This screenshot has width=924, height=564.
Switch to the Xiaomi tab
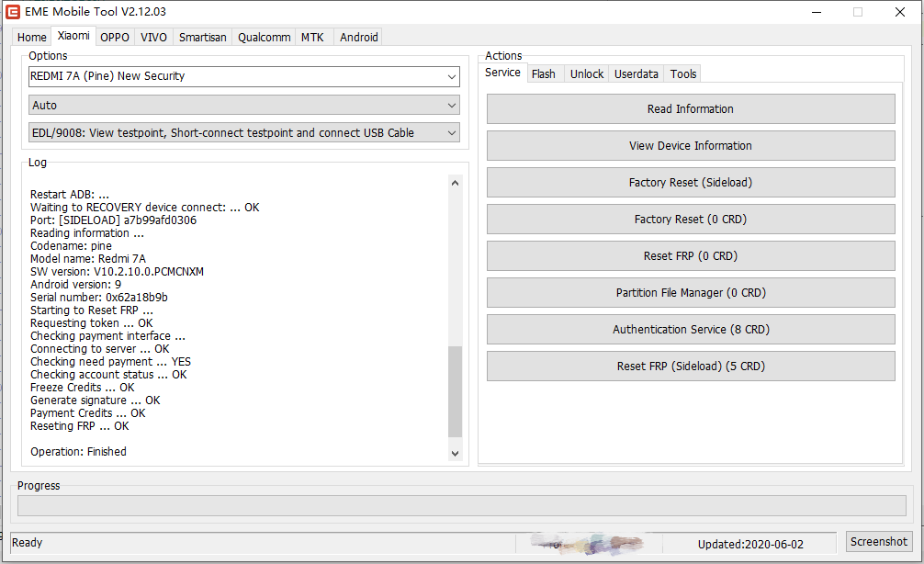(x=73, y=36)
